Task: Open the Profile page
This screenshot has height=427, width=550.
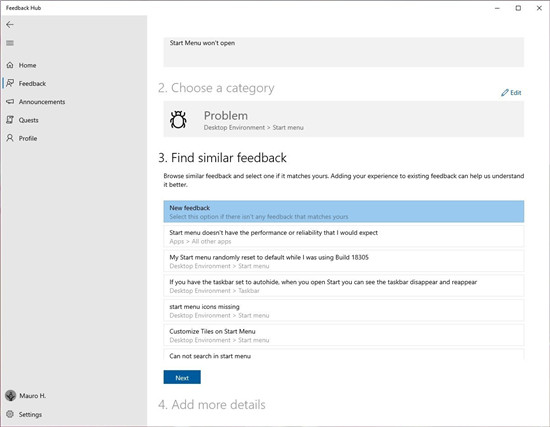Action: click(x=28, y=138)
